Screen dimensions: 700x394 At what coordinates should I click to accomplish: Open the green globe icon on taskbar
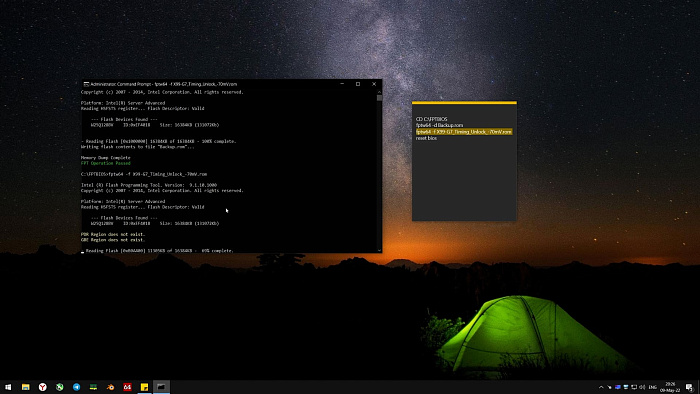[x=59, y=387]
